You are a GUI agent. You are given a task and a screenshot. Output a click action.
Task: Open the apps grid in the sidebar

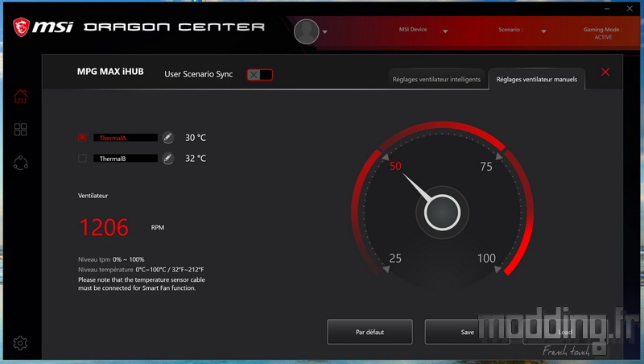click(21, 130)
